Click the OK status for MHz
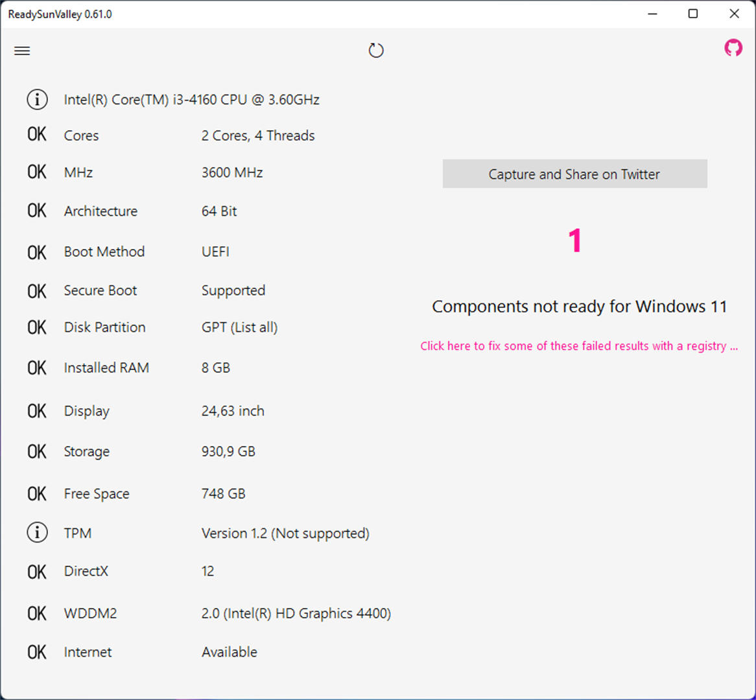Screen dimensions: 756x700 coord(37,172)
